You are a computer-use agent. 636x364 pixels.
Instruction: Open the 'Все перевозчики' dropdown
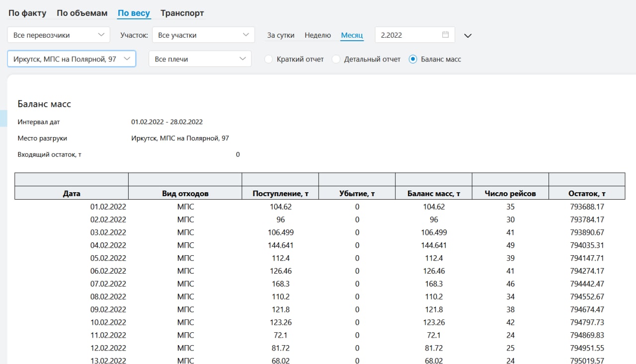59,35
